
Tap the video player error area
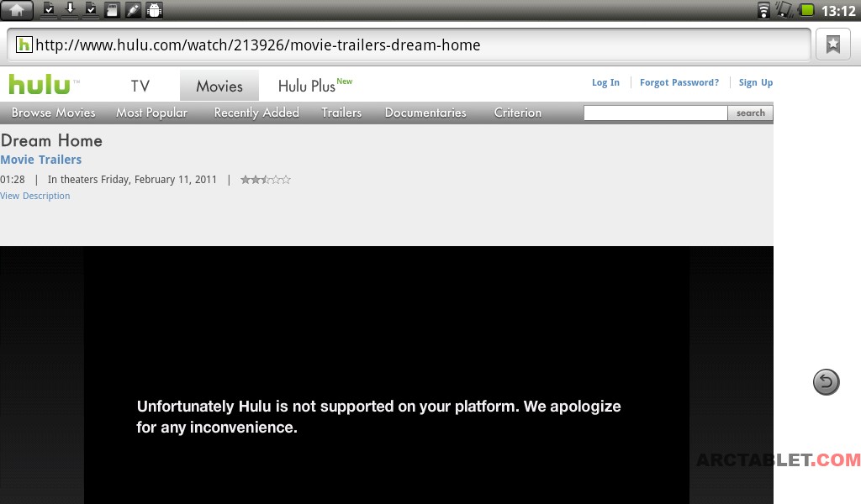coord(387,375)
